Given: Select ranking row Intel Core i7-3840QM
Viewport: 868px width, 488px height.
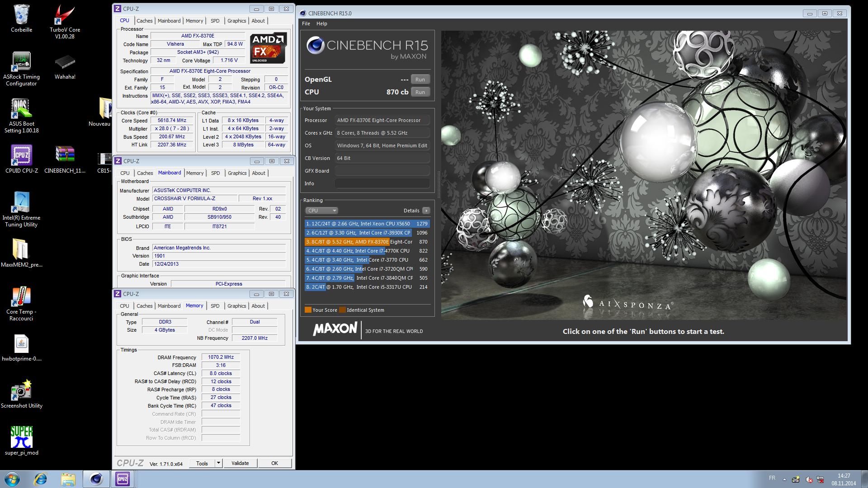Looking at the screenshot, I should coord(367,278).
